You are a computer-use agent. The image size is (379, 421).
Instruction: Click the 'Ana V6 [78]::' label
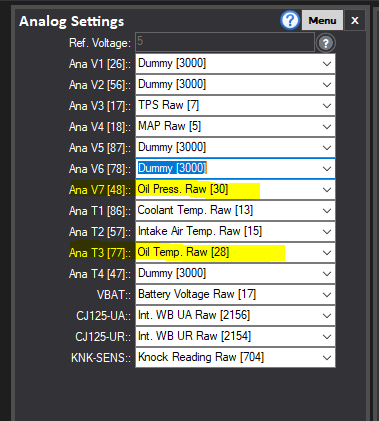(100, 169)
